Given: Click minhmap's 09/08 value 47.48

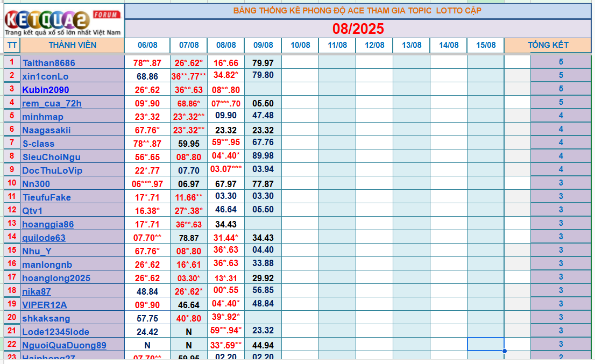Looking at the screenshot, I should 263,115.
